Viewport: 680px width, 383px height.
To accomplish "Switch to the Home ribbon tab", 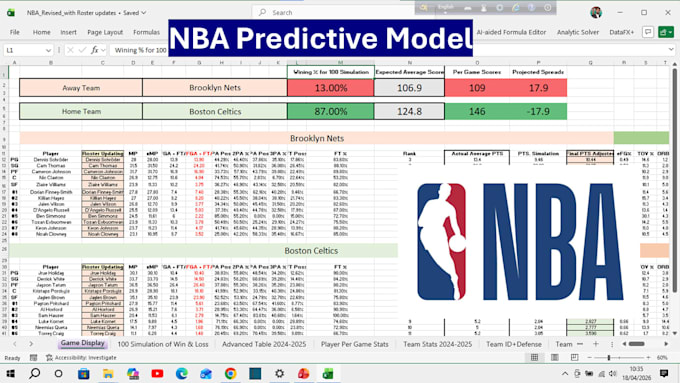I will (x=42, y=32).
